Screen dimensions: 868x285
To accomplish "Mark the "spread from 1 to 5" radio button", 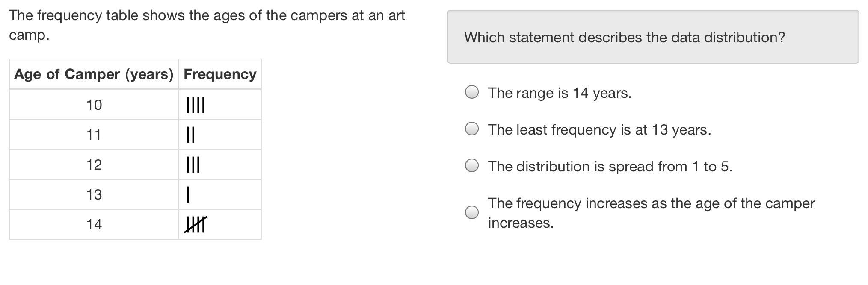I will click(471, 166).
